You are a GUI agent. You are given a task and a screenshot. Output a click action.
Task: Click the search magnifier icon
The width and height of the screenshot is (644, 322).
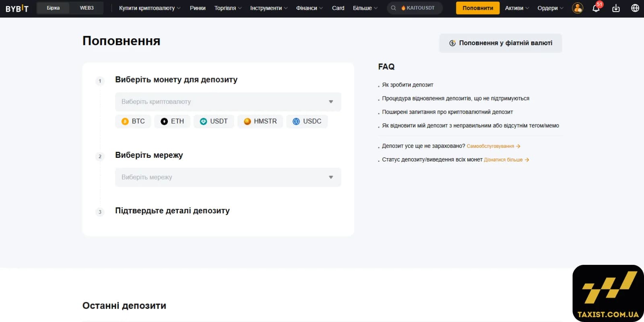click(393, 8)
